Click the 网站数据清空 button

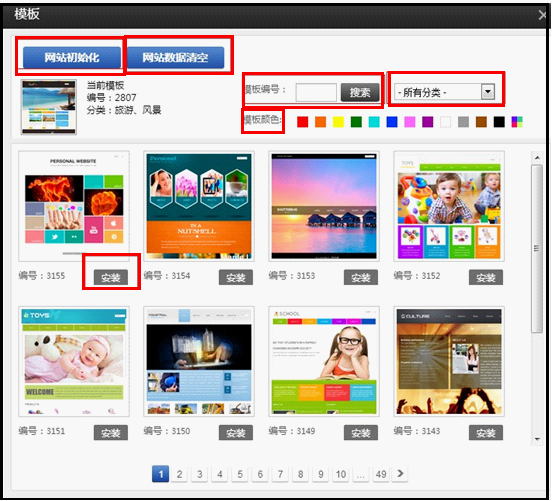point(175,57)
